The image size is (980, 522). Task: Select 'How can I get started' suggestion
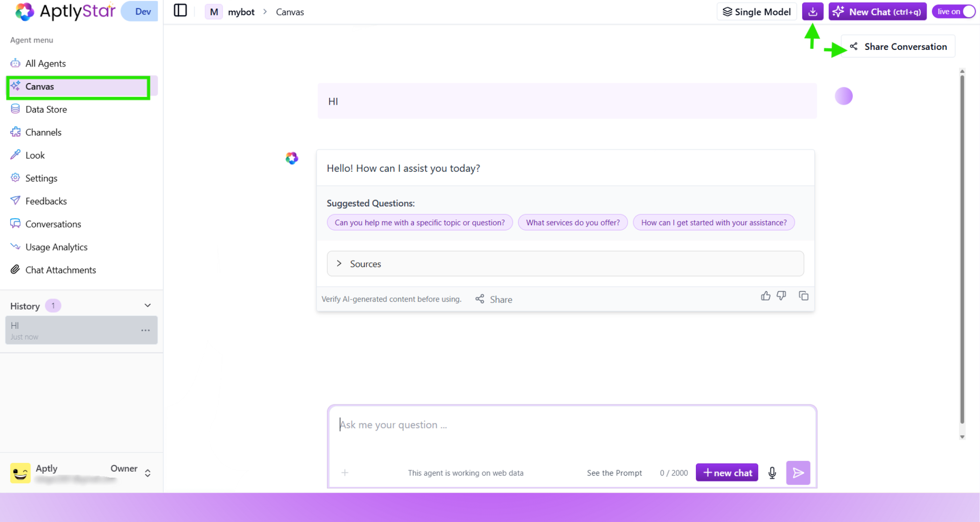[x=714, y=222]
